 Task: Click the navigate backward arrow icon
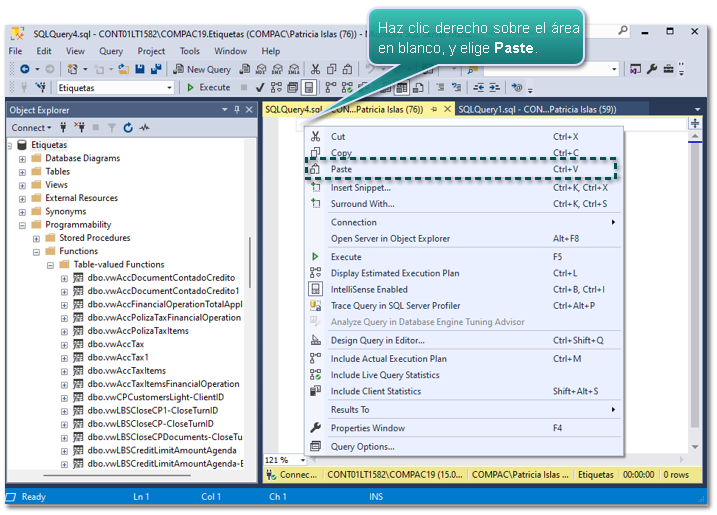click(25, 69)
